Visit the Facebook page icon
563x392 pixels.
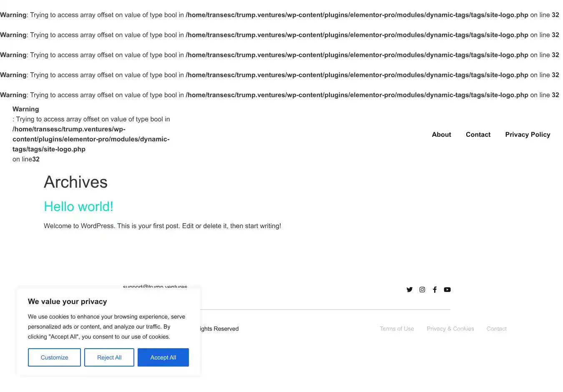pos(435,289)
